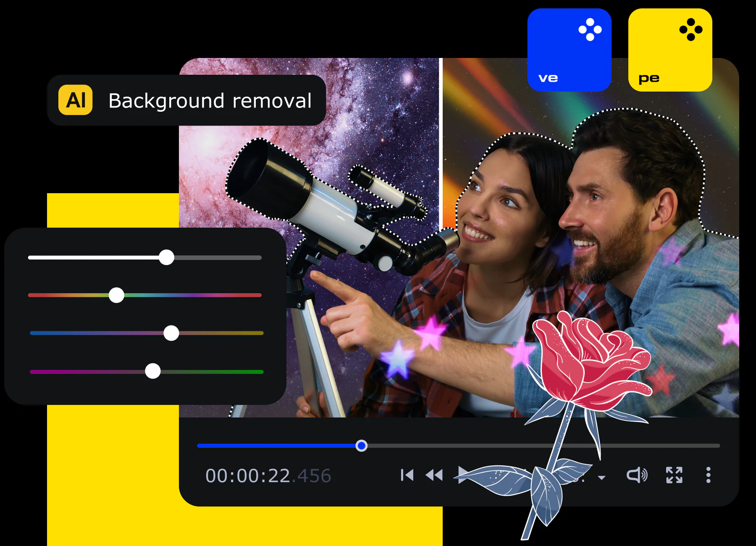Viewport: 756px width, 546px height.
Task: Click the 00:00:22.456 timecode
Action: click(x=268, y=476)
